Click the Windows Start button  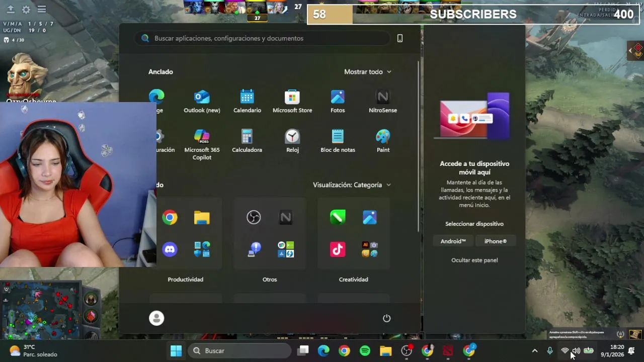click(x=176, y=351)
